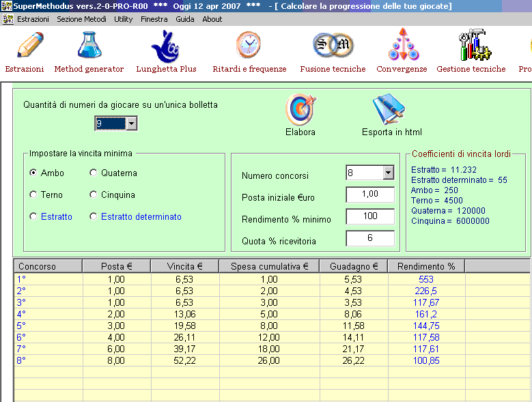Screen dimensions: 532x402
Task: Click guadagno value 26,22
Action: tap(353, 360)
